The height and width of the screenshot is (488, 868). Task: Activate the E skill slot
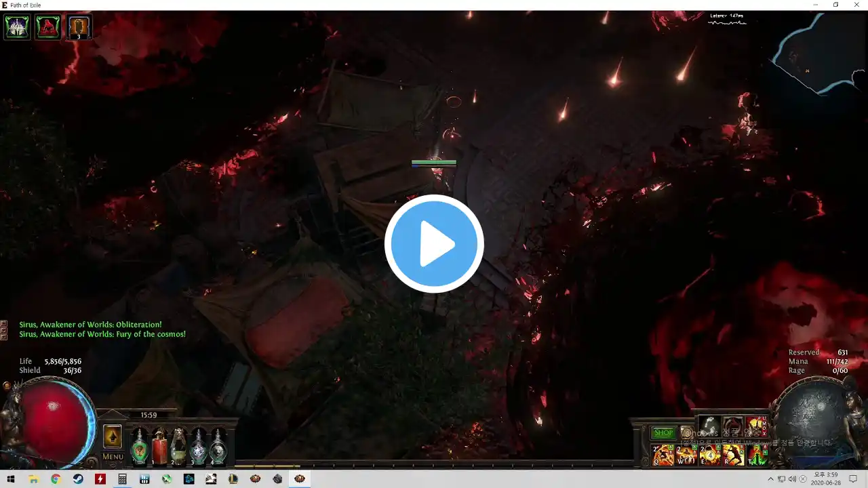(x=710, y=455)
